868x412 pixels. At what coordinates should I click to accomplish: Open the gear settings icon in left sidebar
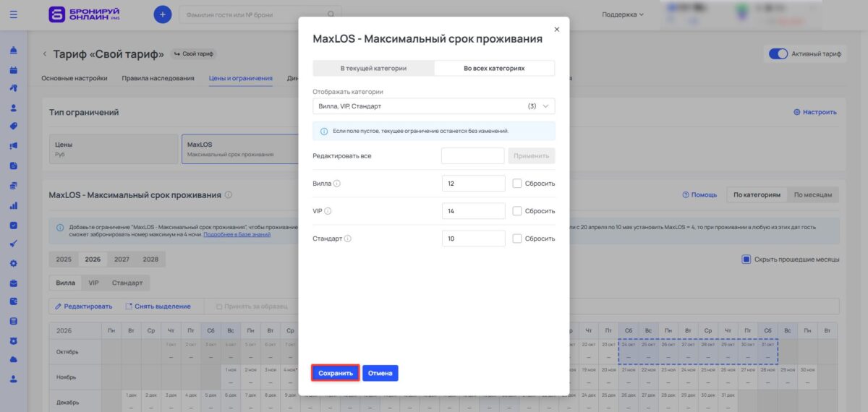(x=14, y=263)
